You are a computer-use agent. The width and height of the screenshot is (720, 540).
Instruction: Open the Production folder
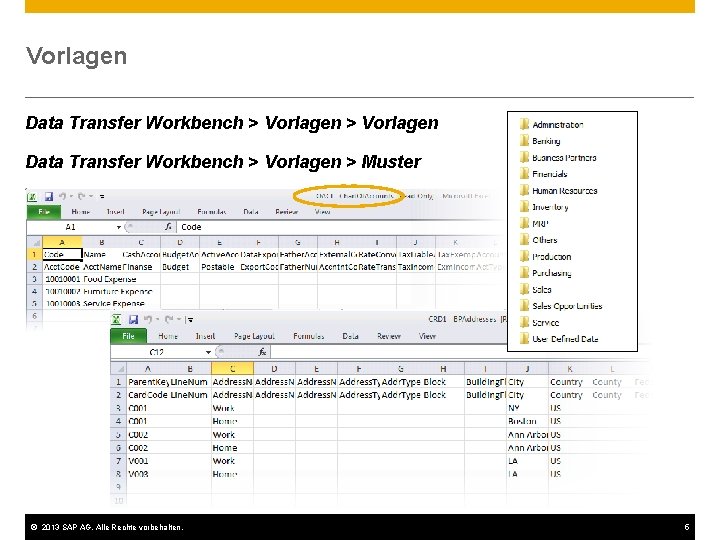(x=546, y=257)
